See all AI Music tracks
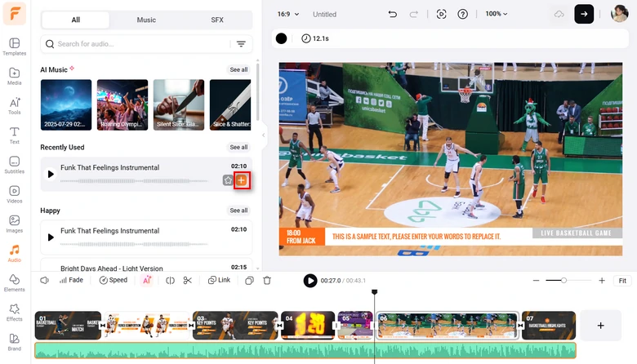637x364 pixels. pos(238,70)
